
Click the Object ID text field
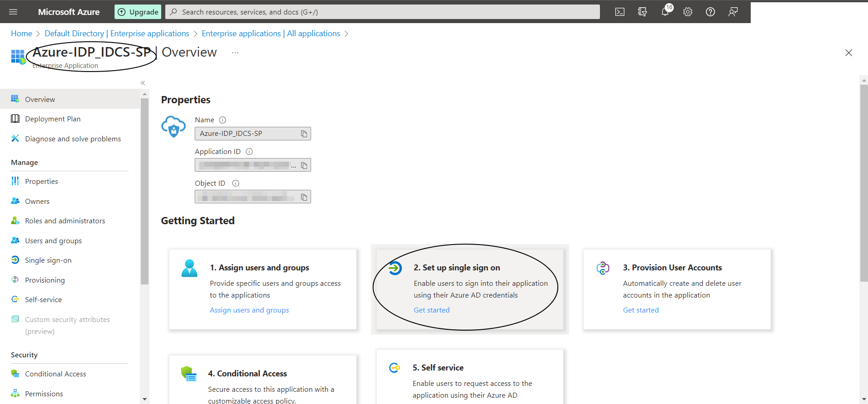253,197
